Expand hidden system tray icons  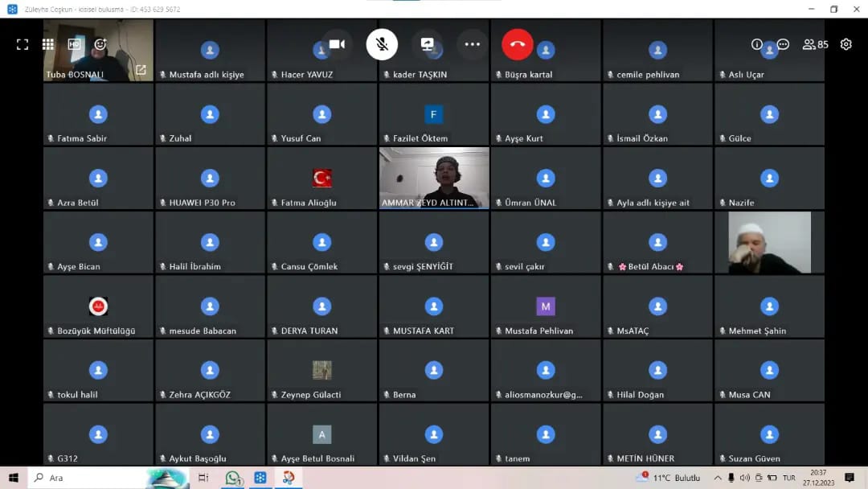718,478
